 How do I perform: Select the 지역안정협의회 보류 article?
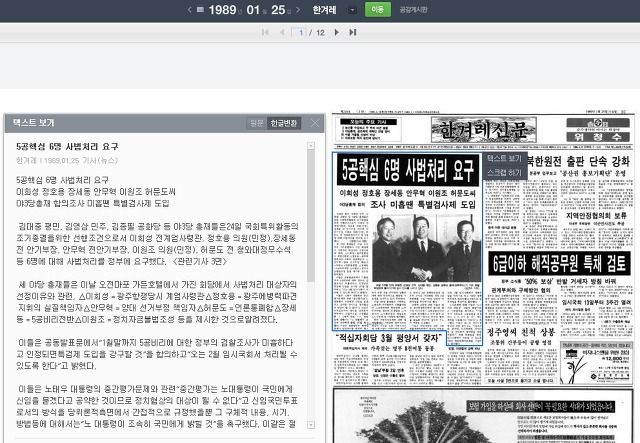[596, 215]
